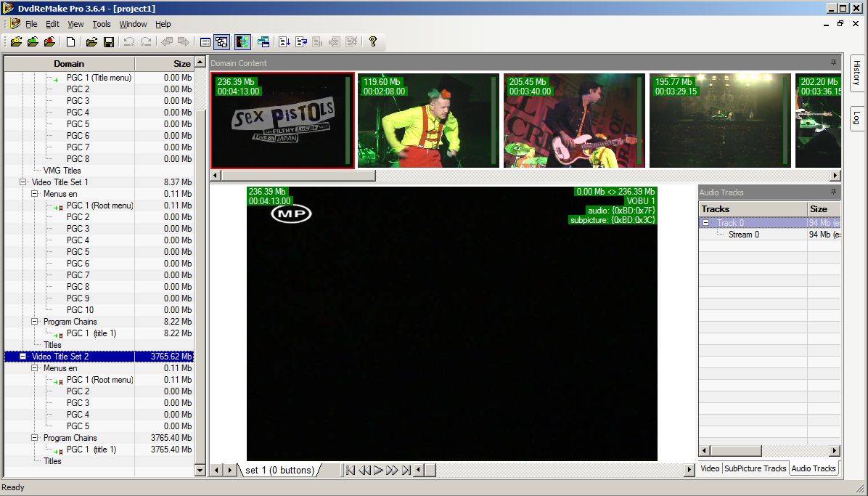Screen dimensions: 868x496
Task: Click the teal block layout toolbar icon
Action: (x=263, y=42)
